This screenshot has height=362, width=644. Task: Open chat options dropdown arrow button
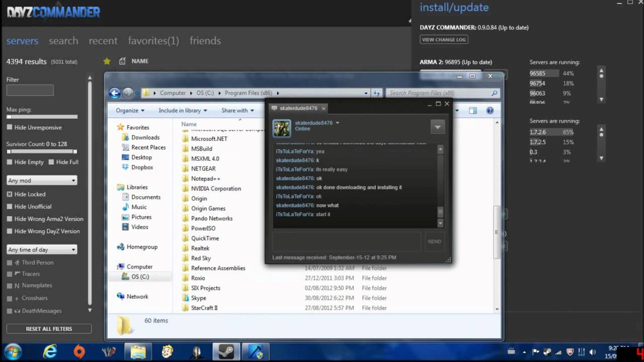[x=438, y=128]
